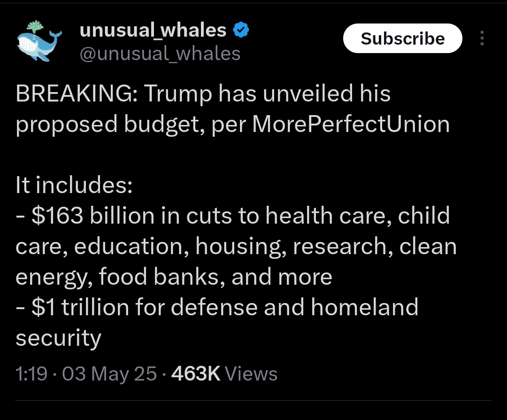Open the 463K Views count
The width and height of the screenshot is (507, 420).
pos(224,374)
